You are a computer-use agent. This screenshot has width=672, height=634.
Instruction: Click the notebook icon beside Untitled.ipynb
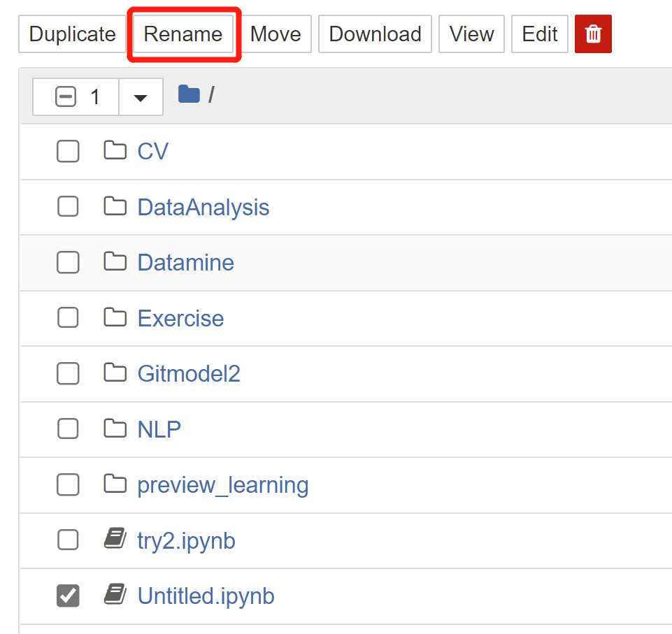(x=115, y=595)
